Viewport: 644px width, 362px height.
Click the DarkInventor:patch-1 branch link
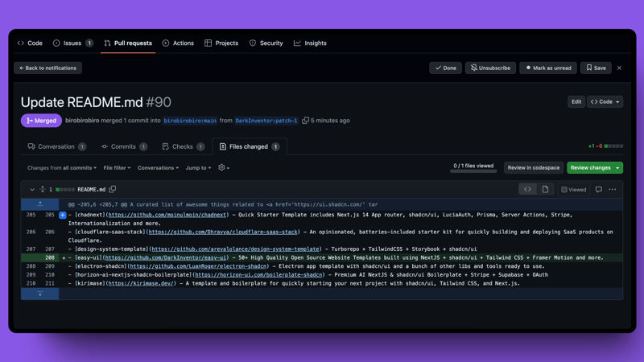(266, 121)
